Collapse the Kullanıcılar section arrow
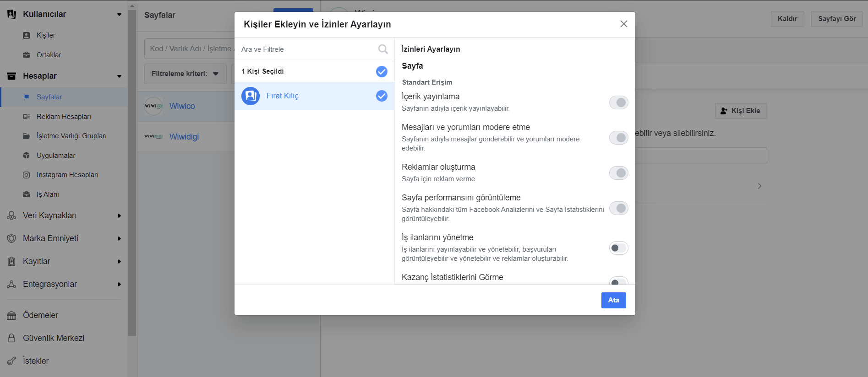The width and height of the screenshot is (868, 377). (119, 15)
